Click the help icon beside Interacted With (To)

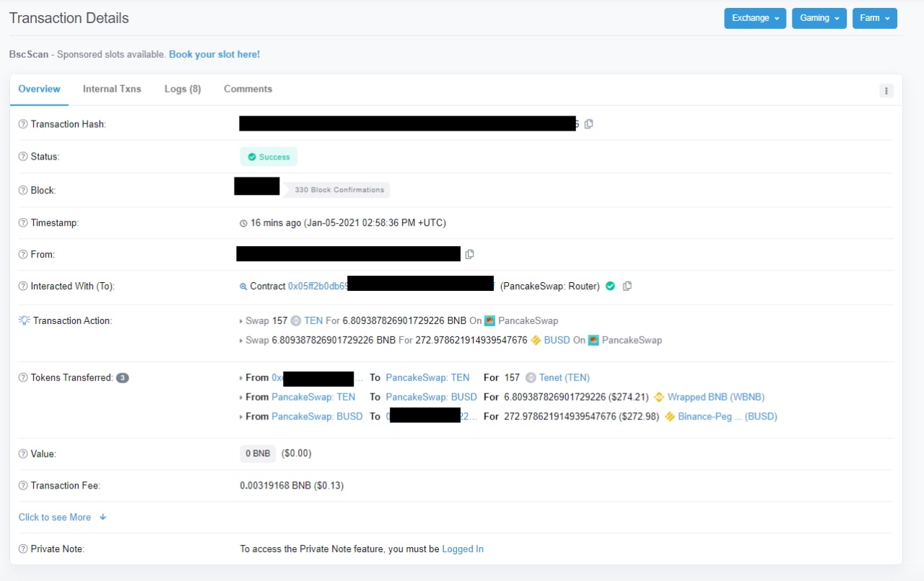click(x=23, y=287)
